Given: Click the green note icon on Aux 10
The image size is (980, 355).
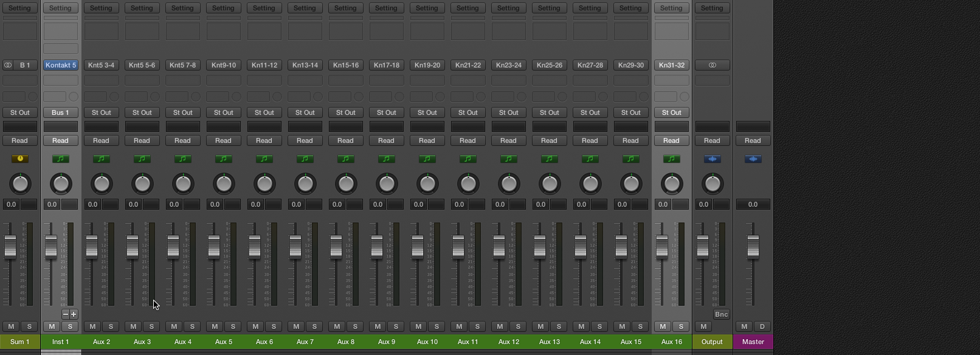Looking at the screenshot, I should click(427, 159).
